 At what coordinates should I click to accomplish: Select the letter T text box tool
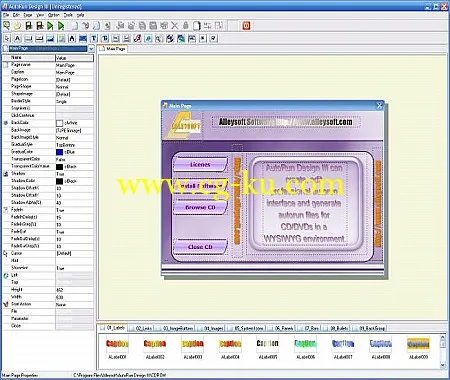94,39
